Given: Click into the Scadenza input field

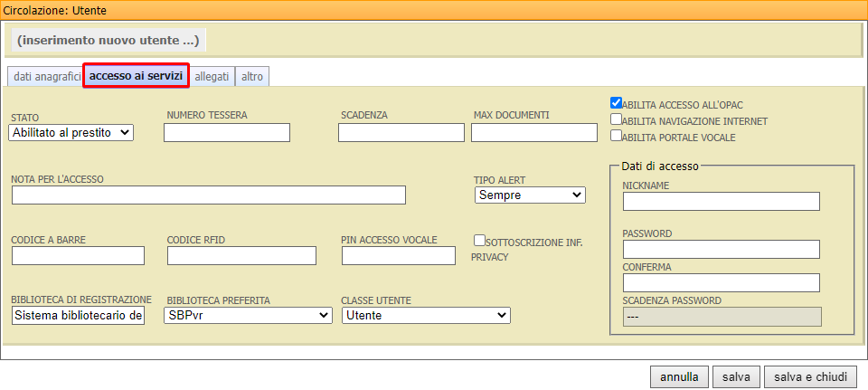Looking at the screenshot, I should pyautogui.click(x=401, y=133).
